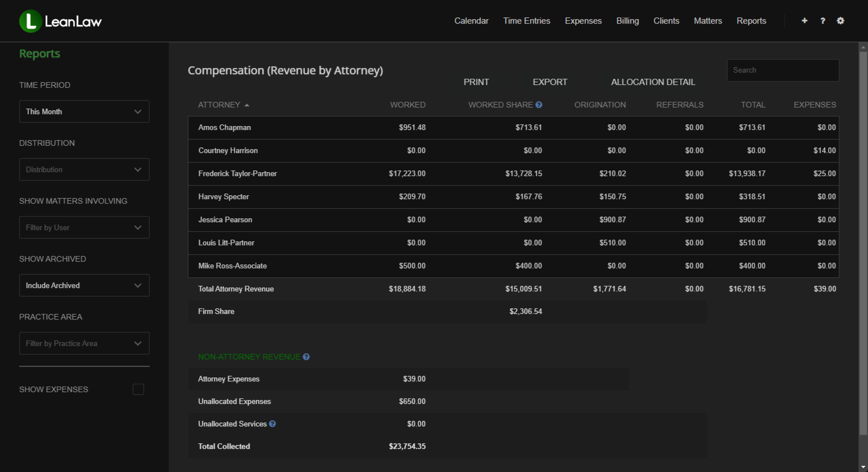Click the vertical page scrollbar
868x472 pixels.
point(863,243)
